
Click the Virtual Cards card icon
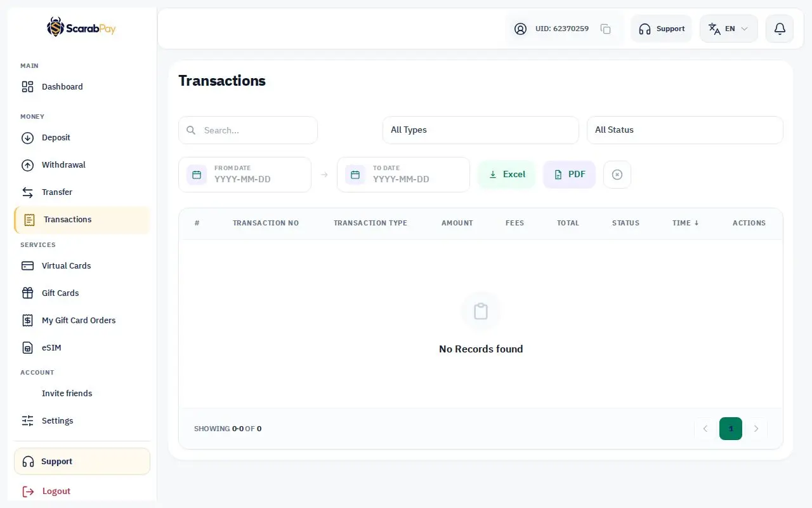[27, 266]
